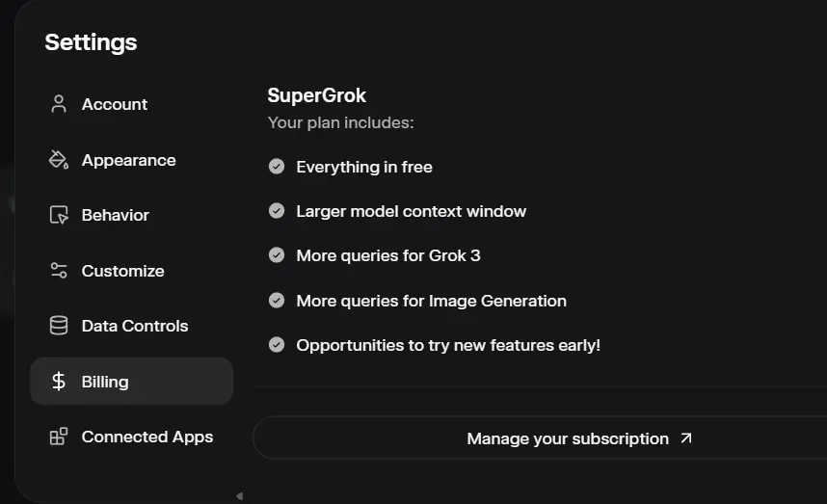Click the small left scroll arrow
Screen dimensions: 827x504
[x=239, y=496]
